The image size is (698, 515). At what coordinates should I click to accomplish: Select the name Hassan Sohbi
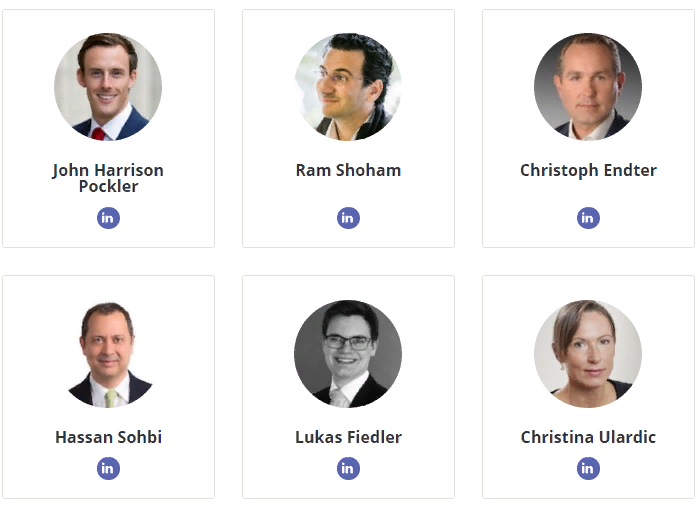pyautogui.click(x=108, y=437)
